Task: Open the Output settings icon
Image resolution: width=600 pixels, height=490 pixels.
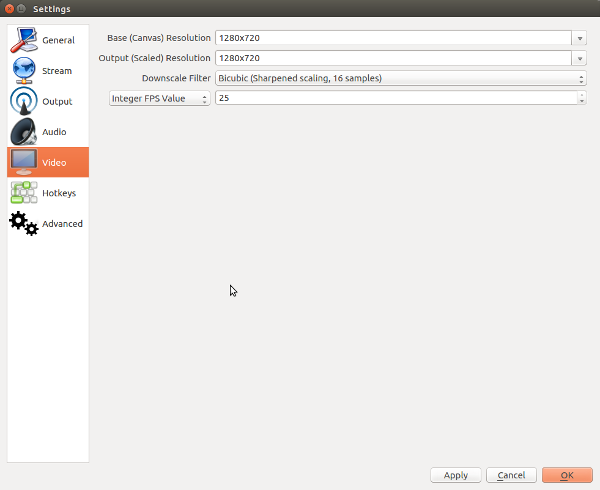Action: pyautogui.click(x=24, y=101)
